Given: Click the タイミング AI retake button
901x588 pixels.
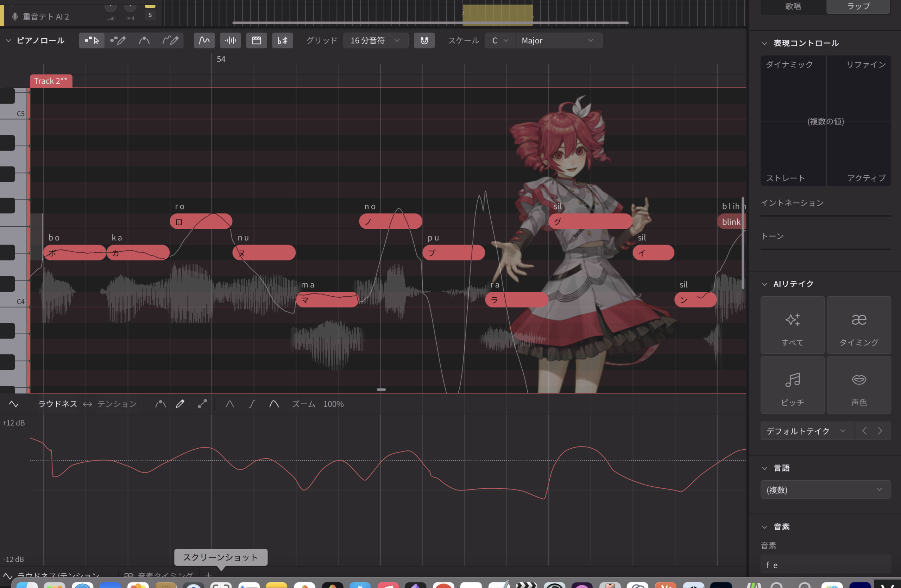Looking at the screenshot, I should (x=859, y=325).
